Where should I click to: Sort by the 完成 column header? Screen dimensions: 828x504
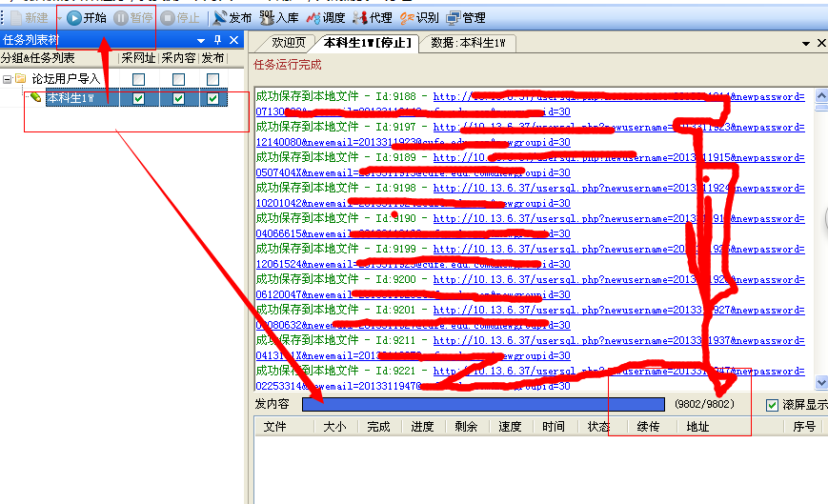pos(378,427)
